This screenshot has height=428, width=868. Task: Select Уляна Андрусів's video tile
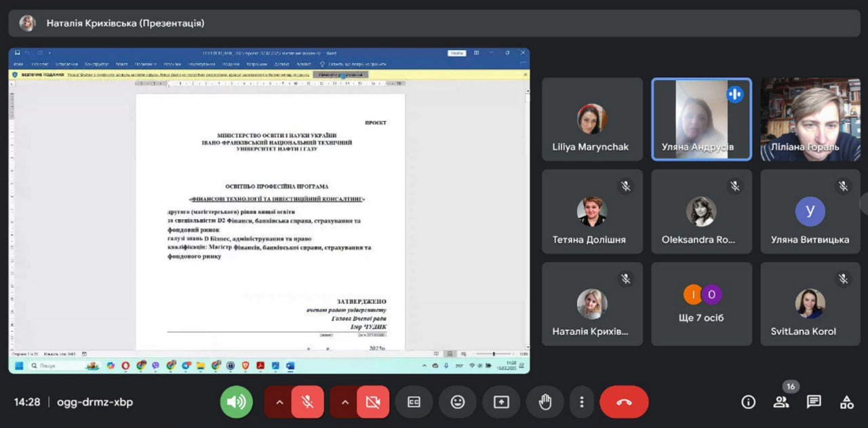[x=701, y=119]
